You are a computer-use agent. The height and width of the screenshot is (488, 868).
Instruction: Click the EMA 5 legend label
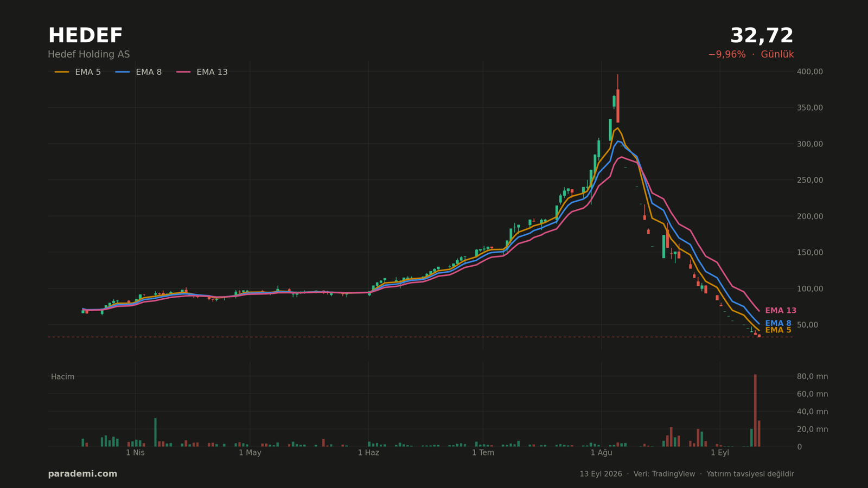[x=88, y=72]
